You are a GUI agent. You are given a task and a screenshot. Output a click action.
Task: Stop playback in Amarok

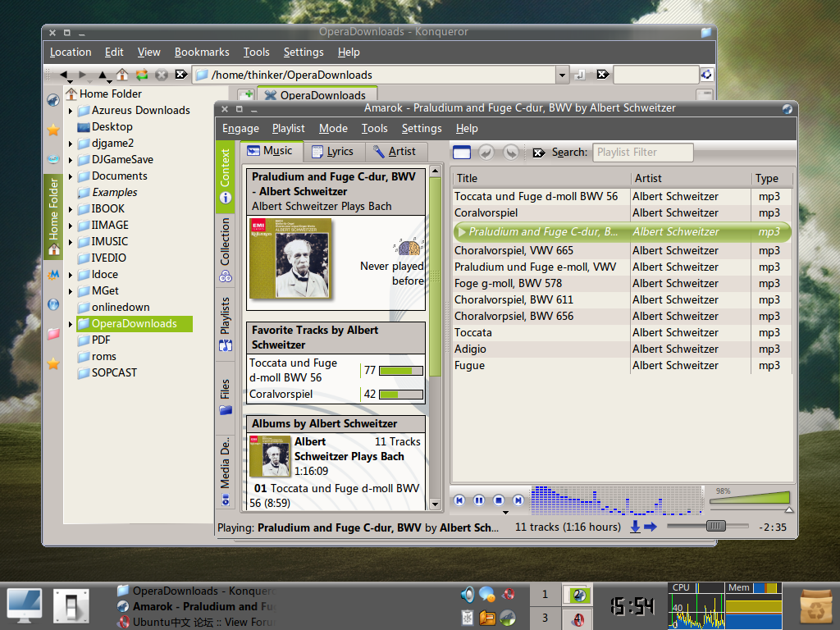pyautogui.click(x=498, y=500)
